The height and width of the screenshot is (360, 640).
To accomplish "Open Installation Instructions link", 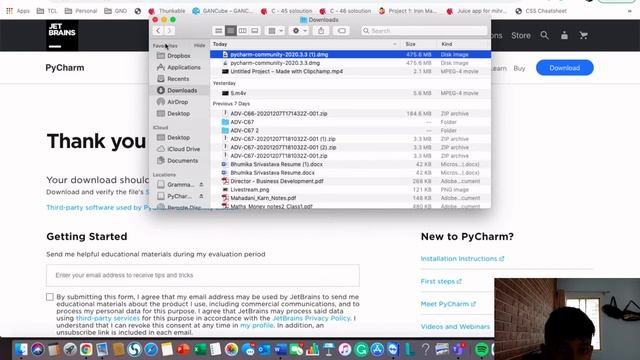I will coord(462,259).
